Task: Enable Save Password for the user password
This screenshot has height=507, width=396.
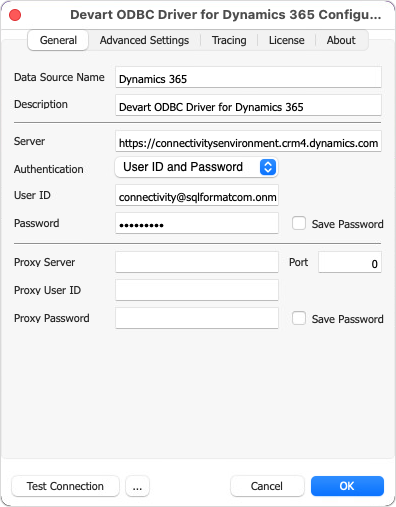Action: pyautogui.click(x=299, y=223)
